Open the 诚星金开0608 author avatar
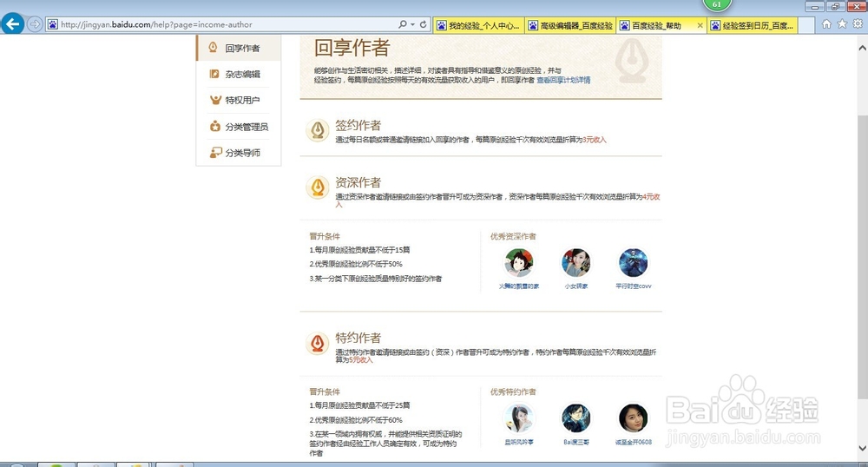The image size is (868, 467). click(634, 418)
